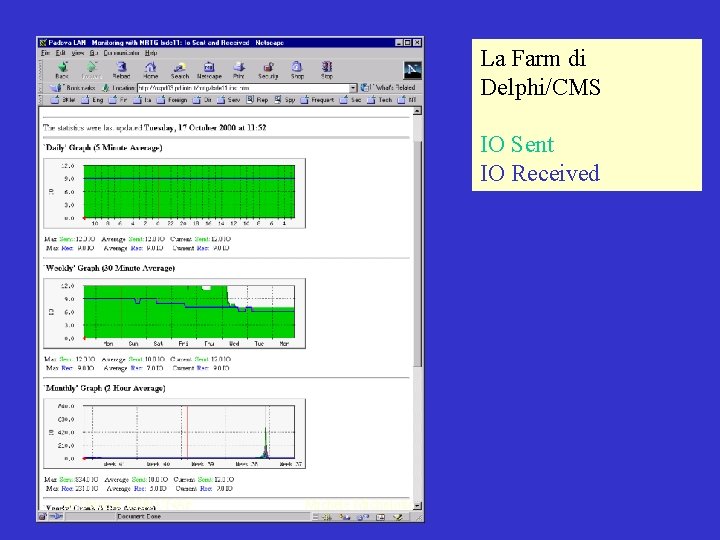Maximize the Netscape window
Screen dimensions: 720x540
pos(407,43)
